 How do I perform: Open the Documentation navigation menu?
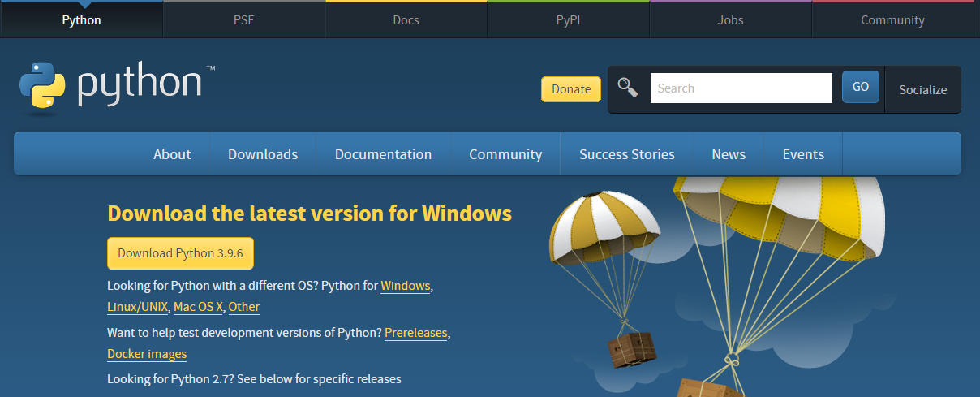click(383, 154)
